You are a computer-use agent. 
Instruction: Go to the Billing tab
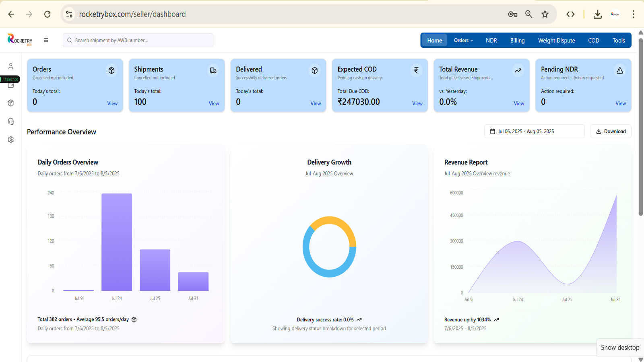(517, 40)
